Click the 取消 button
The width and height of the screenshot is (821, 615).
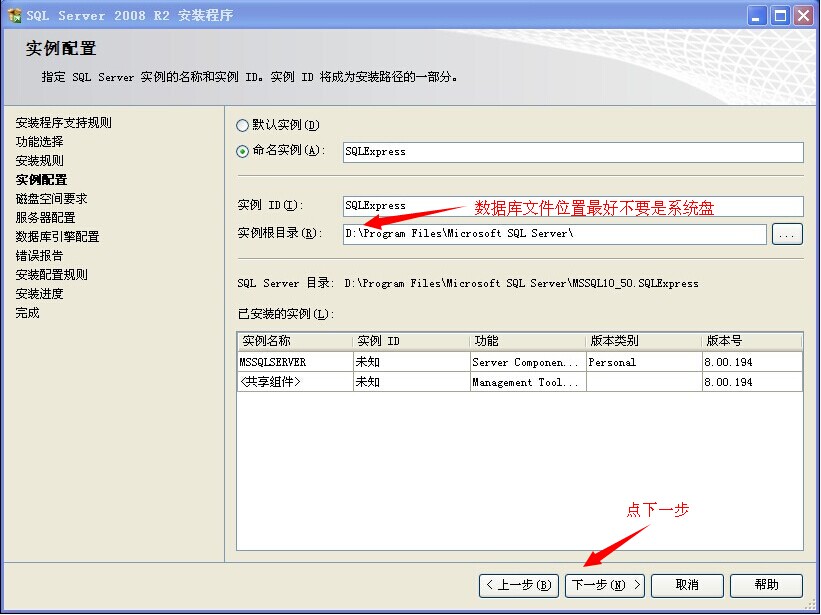click(x=687, y=585)
